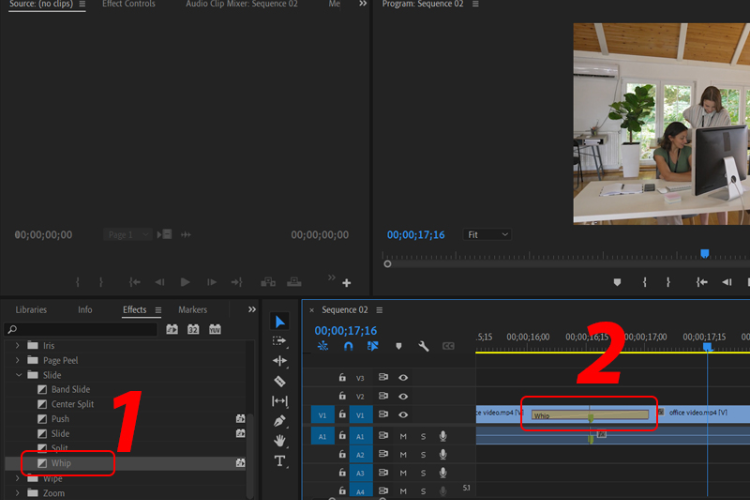Toggle A1 source patching button
This screenshot has height=500, width=750.
[322, 436]
